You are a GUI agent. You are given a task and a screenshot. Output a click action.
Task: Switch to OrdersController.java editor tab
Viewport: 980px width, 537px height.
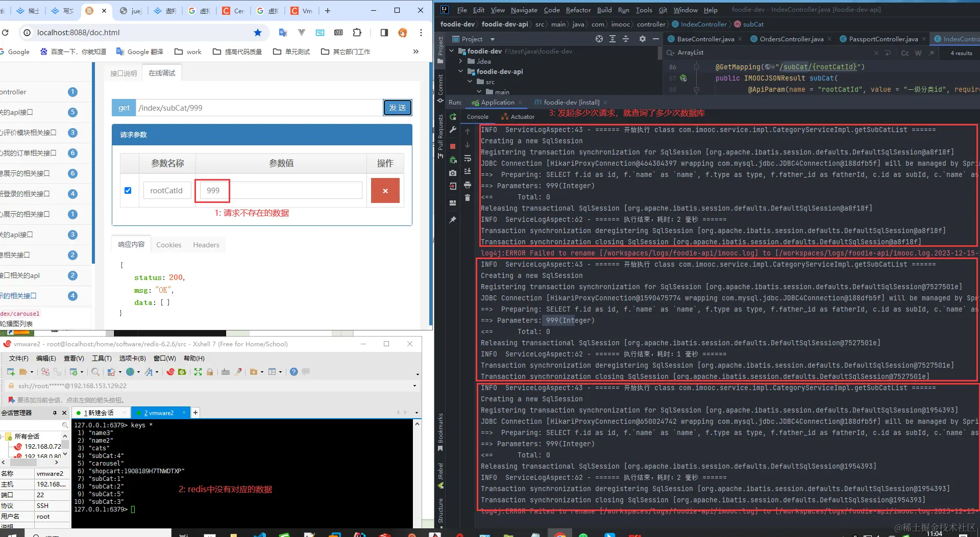(x=791, y=39)
